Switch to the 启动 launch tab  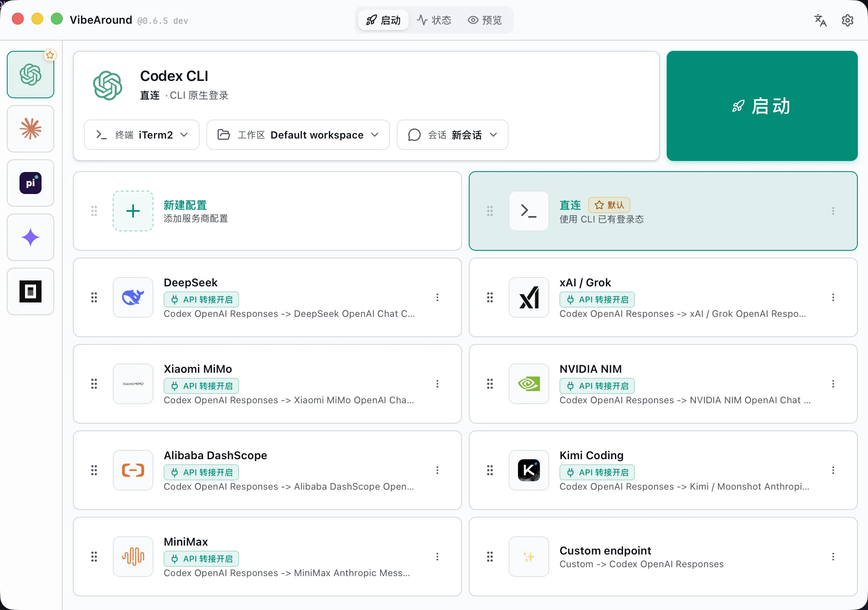(x=383, y=20)
